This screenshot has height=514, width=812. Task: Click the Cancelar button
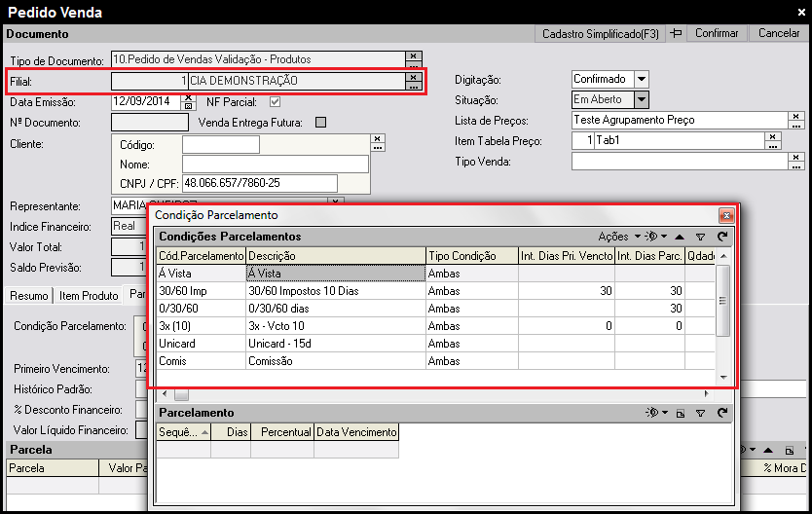point(779,33)
